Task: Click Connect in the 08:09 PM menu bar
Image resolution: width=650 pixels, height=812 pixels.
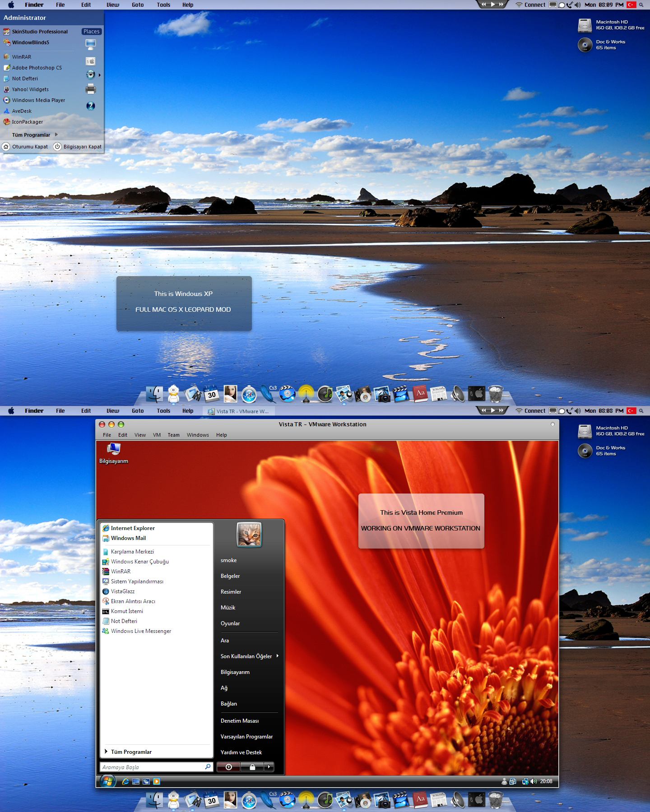Action: (535, 5)
